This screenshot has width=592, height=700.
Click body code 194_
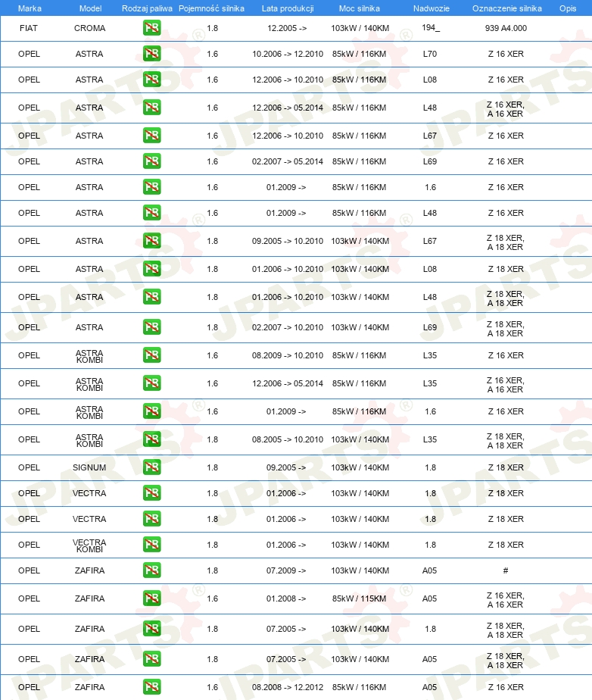coord(431,28)
